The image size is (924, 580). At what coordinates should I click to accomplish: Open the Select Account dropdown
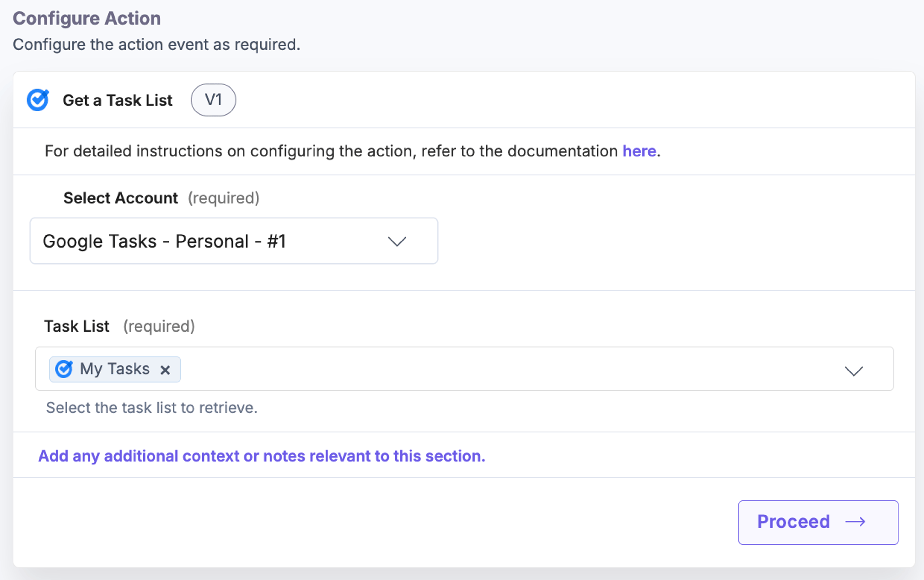click(234, 241)
